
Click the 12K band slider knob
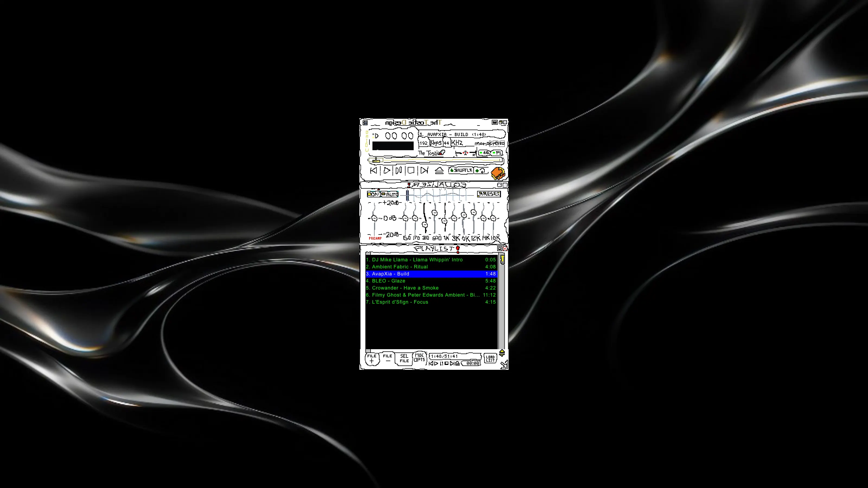473,212
